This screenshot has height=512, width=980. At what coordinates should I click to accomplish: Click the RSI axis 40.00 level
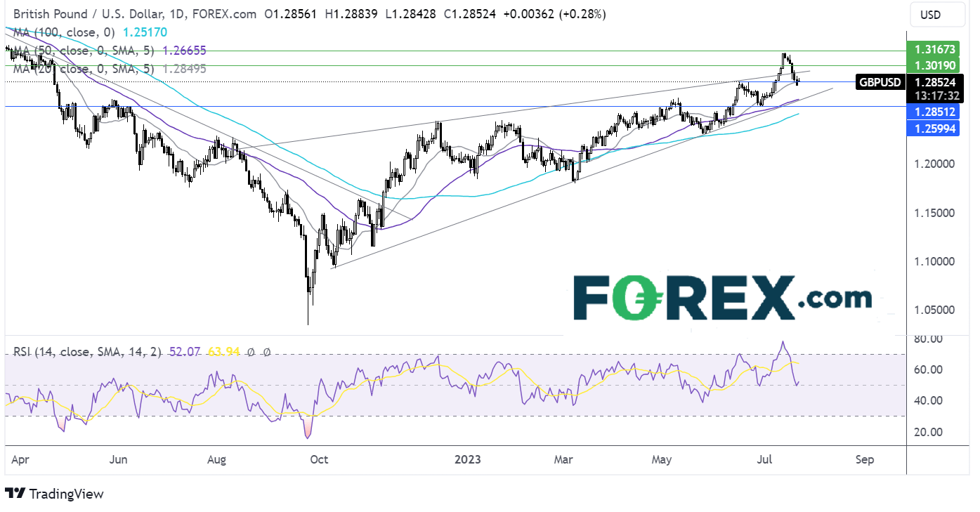927,400
